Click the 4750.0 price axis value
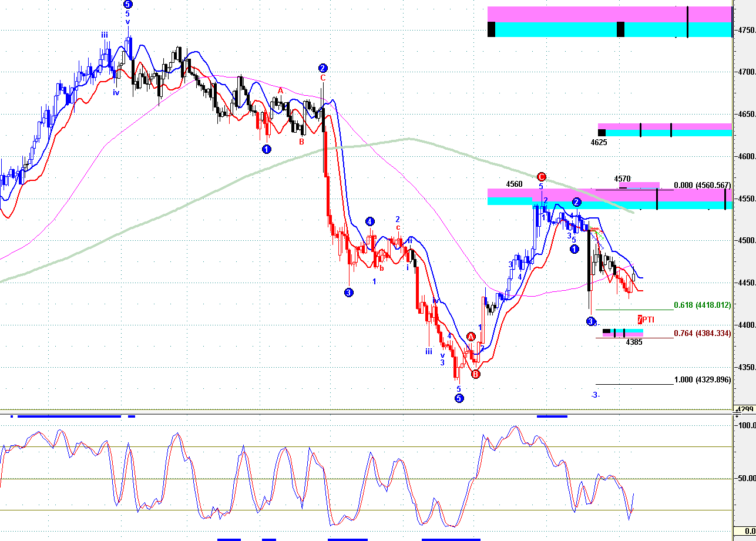The height and width of the screenshot is (541, 756). click(746, 30)
